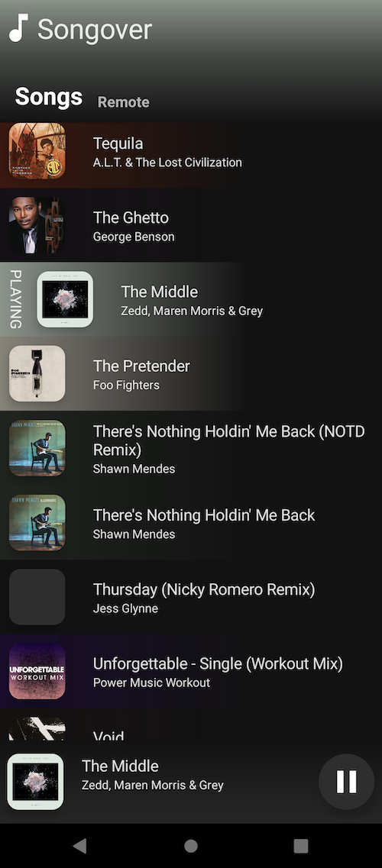Open The Middle title in bottom player bar
Screen dimensions: 382x868
tap(120, 766)
